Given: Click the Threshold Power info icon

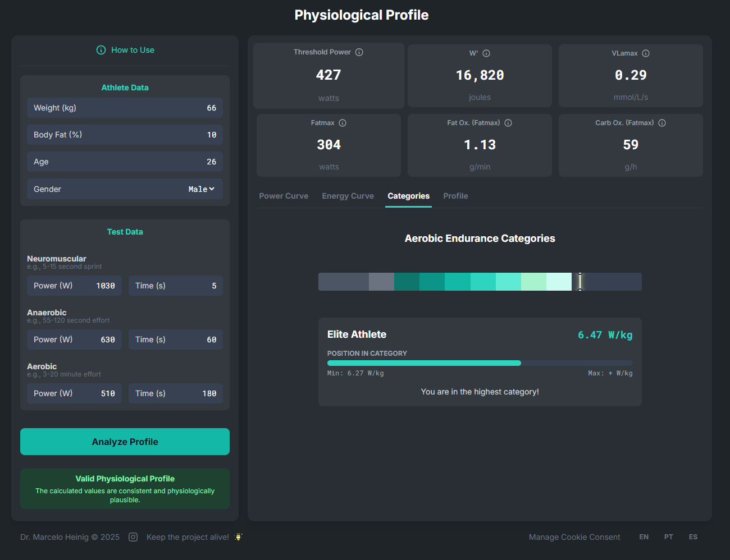Looking at the screenshot, I should [359, 52].
